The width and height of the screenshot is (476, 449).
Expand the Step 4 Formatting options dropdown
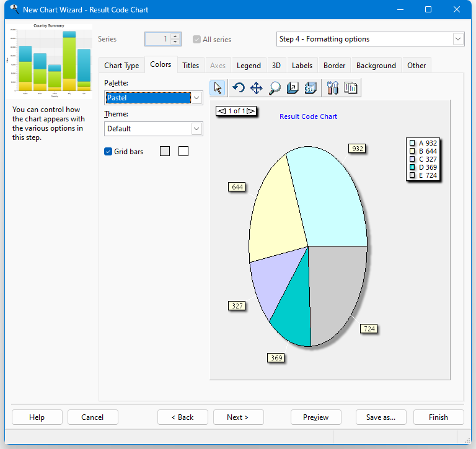[x=371, y=39]
